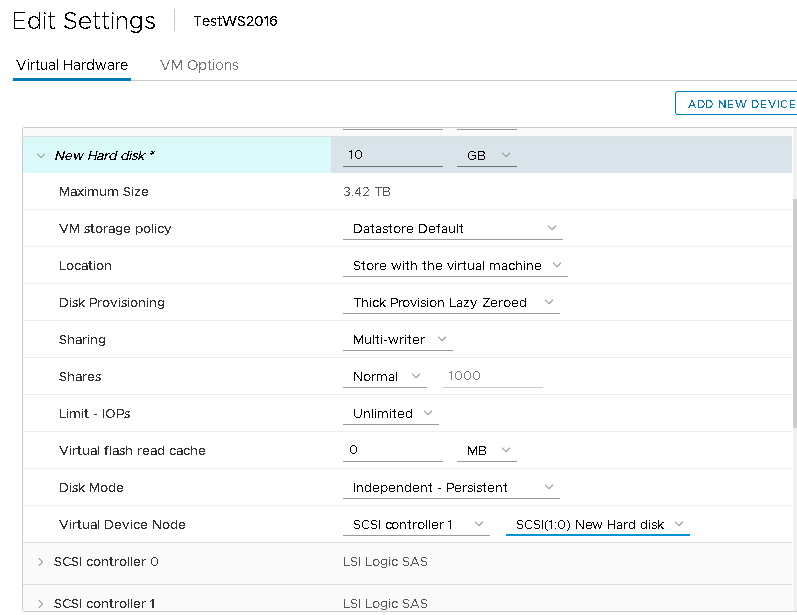The image size is (797, 615).
Task: Collapse the New Hard disk section
Action: (x=41, y=156)
